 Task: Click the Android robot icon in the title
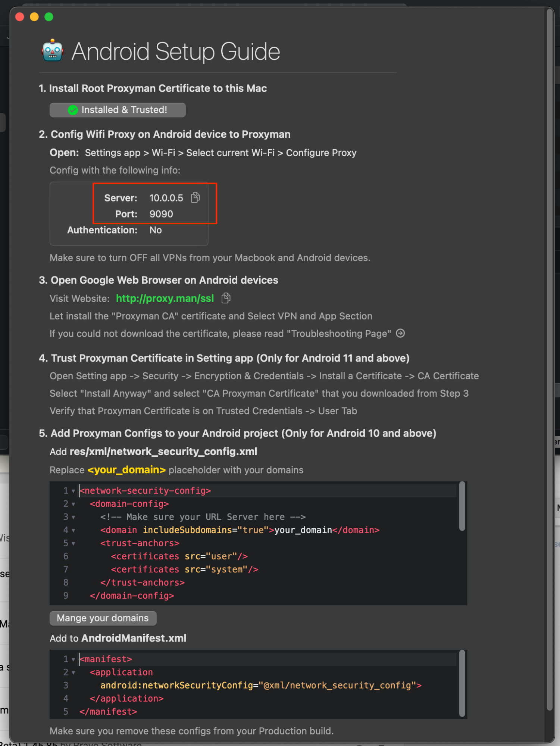click(x=53, y=50)
